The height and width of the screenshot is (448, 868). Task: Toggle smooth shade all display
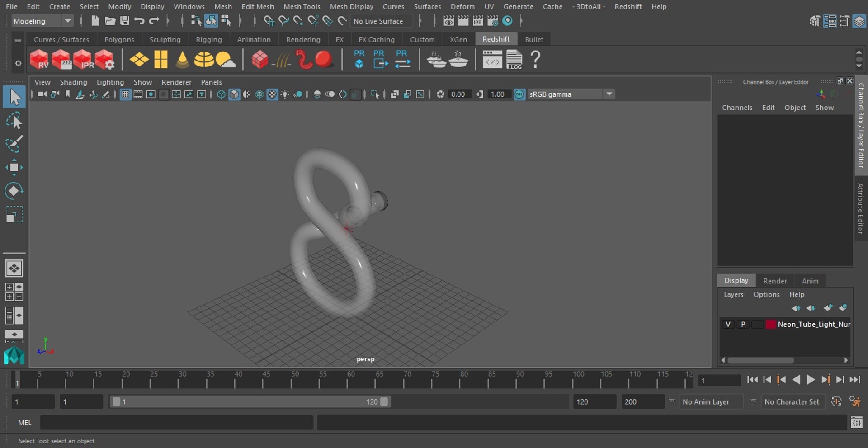234,94
